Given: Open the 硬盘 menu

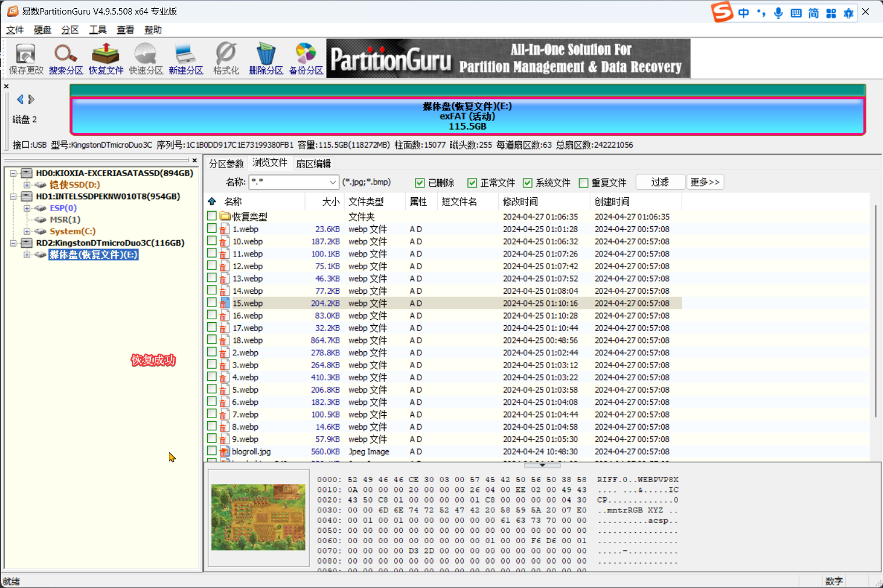Looking at the screenshot, I should (x=42, y=30).
